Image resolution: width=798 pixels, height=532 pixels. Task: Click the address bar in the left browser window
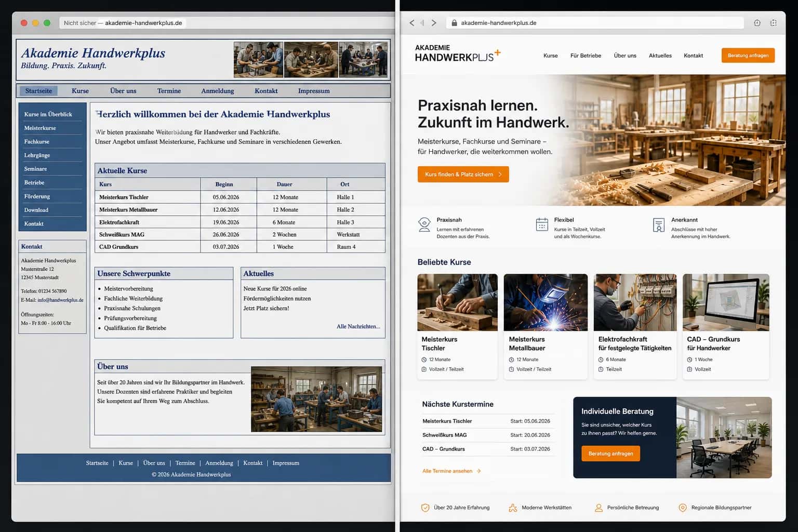coord(227,23)
